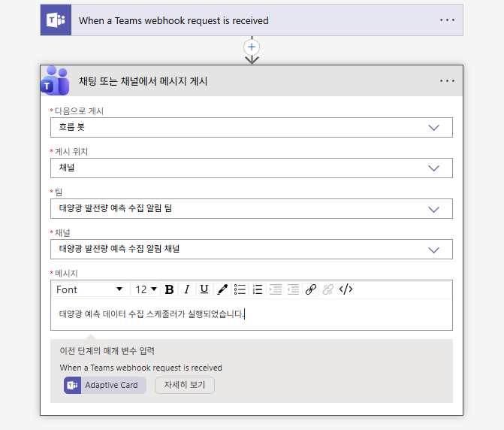Click the Teams icon inside Adaptive Card token
The width and height of the screenshot is (504, 430).
coord(72,385)
